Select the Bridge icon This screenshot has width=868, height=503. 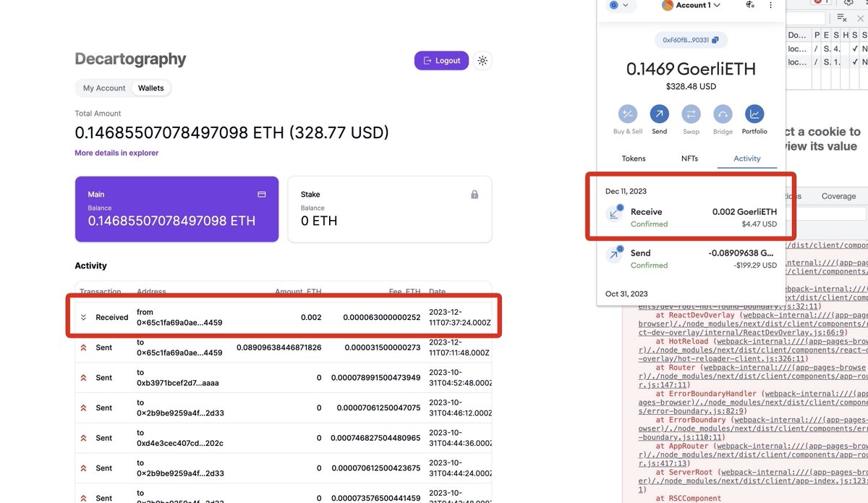723,114
